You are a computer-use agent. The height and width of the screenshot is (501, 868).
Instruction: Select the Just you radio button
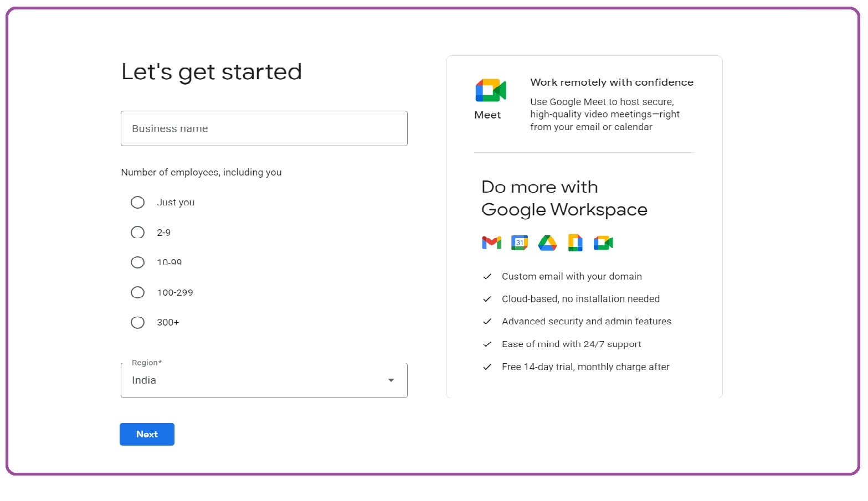(137, 202)
